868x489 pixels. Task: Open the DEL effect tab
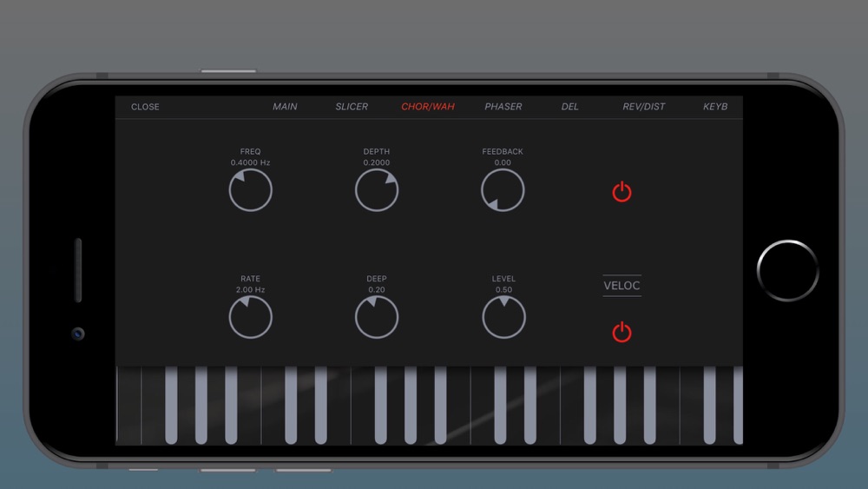pos(570,107)
